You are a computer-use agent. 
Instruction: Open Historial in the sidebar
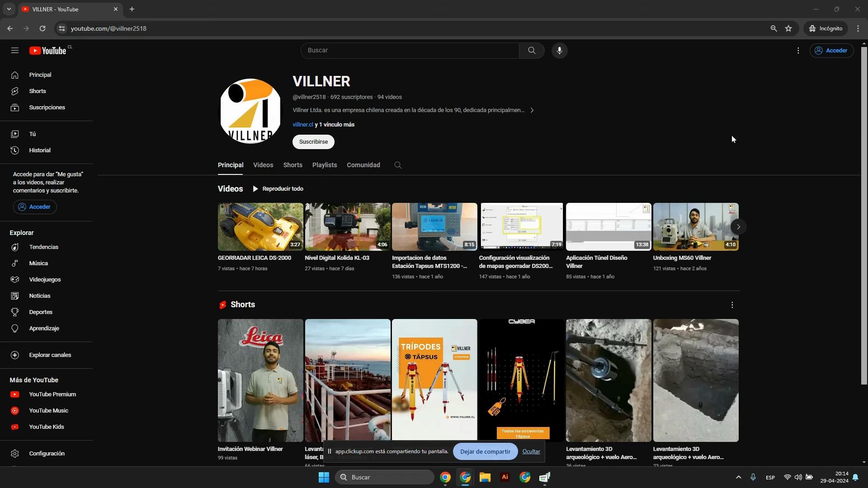[x=39, y=150]
